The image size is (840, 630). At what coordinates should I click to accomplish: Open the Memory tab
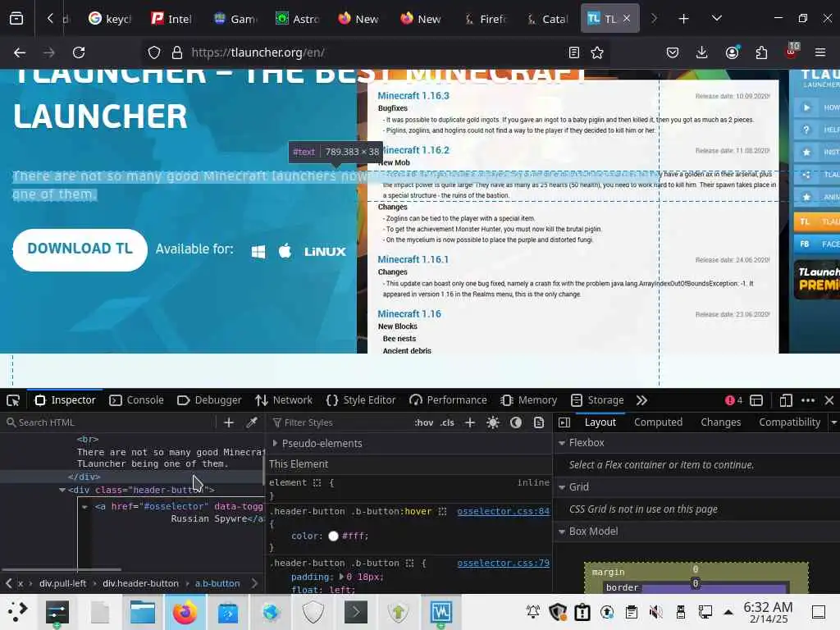529,400
